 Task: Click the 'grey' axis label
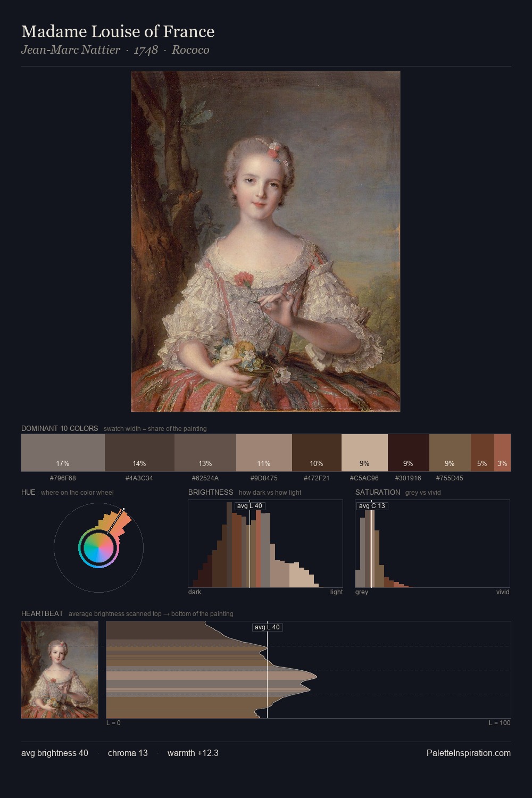(362, 592)
